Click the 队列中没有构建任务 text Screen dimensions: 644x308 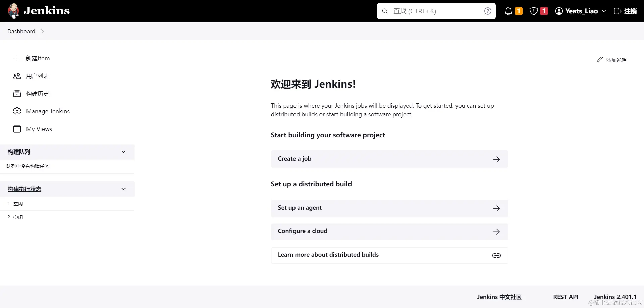(x=28, y=166)
